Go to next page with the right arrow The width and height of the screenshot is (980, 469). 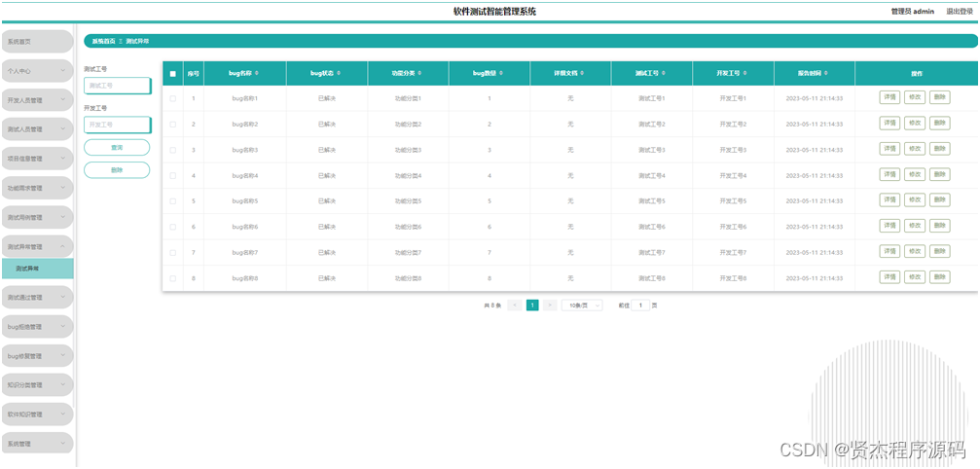pyautogui.click(x=550, y=306)
